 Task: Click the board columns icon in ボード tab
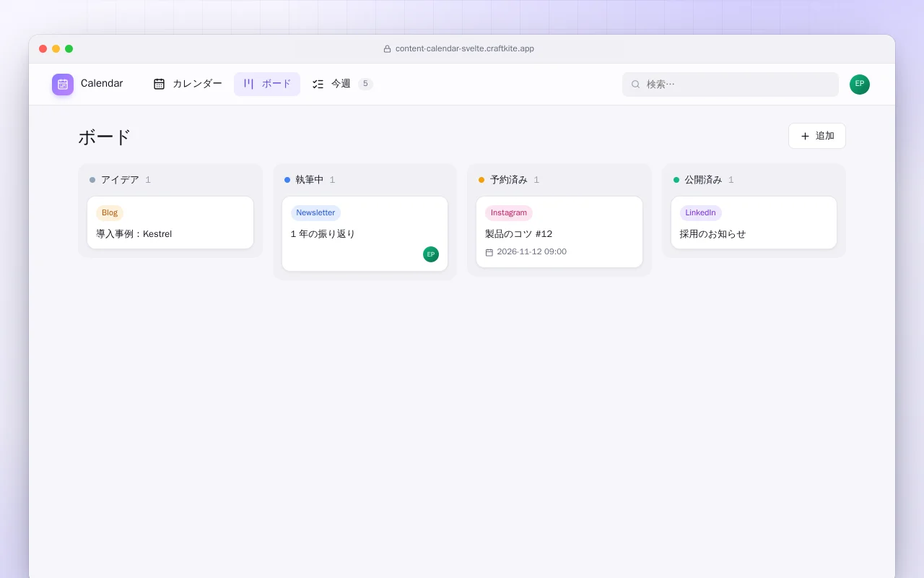248,84
